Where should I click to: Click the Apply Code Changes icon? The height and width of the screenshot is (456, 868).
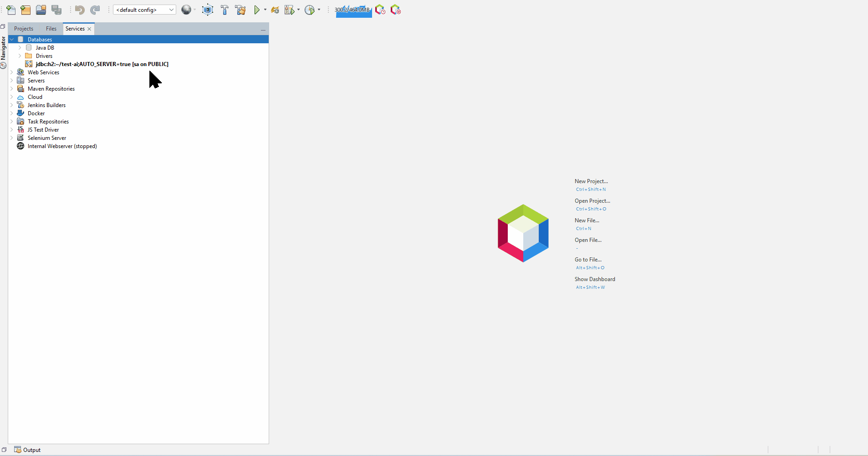[x=275, y=10]
